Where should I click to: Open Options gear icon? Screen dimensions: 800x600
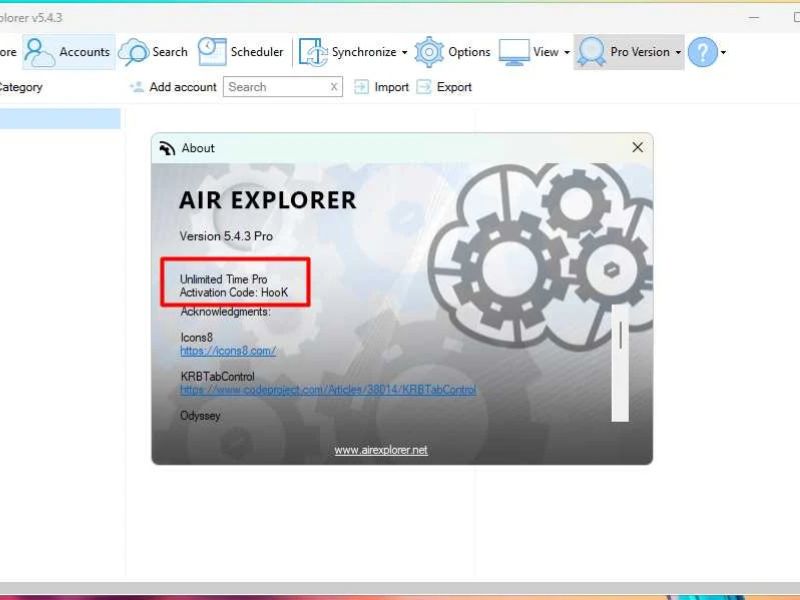click(429, 52)
